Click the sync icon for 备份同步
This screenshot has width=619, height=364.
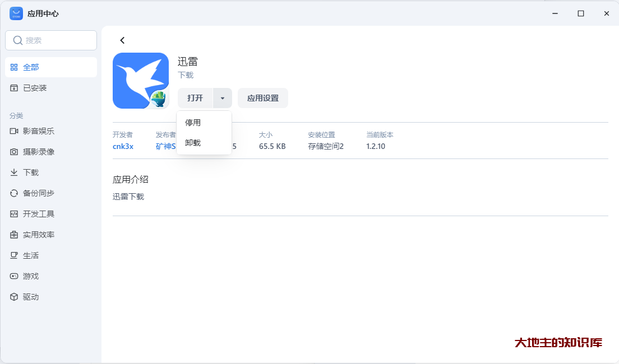(x=14, y=193)
